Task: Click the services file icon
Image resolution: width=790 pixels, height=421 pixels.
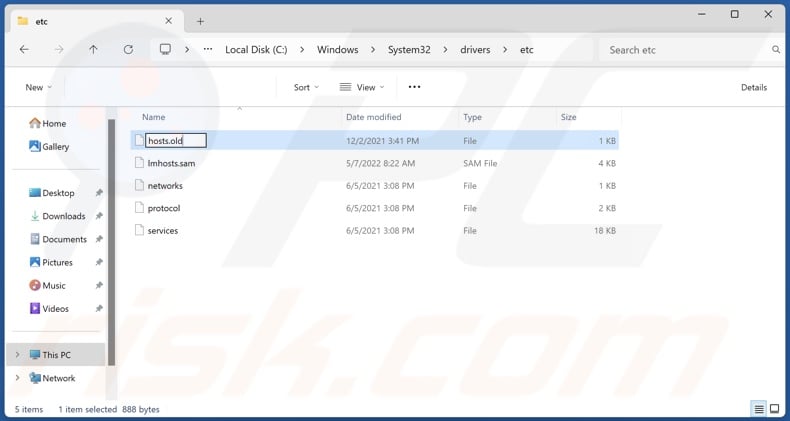Action: point(139,230)
